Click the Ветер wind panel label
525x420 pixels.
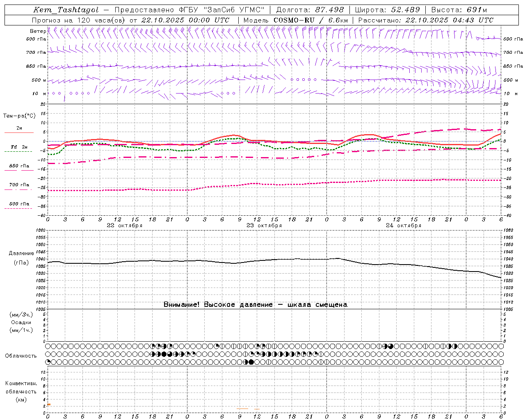38,31
